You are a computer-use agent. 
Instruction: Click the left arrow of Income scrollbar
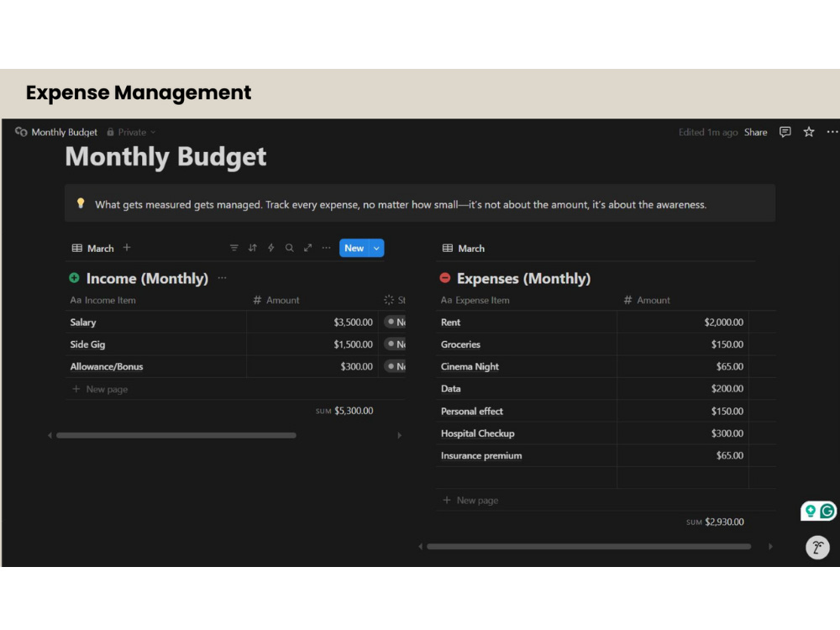[x=50, y=435]
